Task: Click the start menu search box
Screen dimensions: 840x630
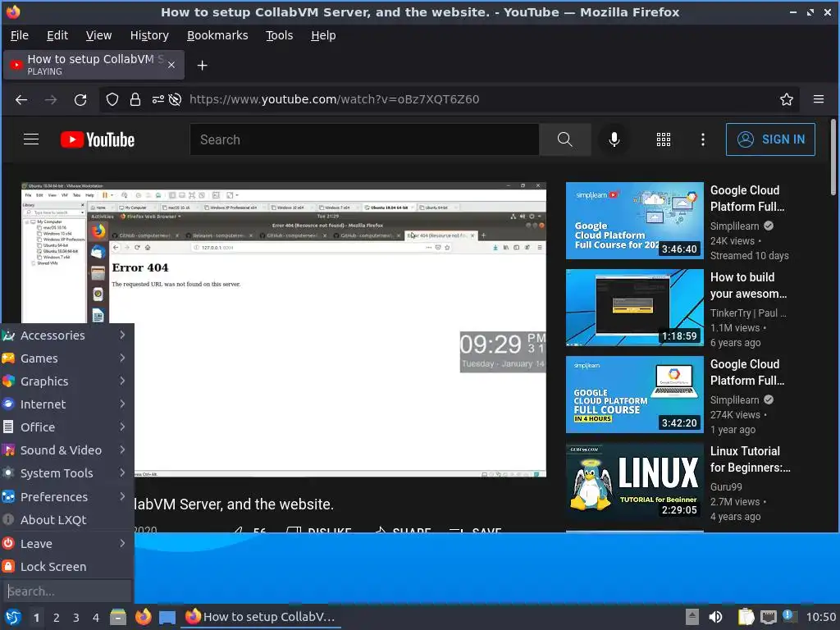Action: click(x=67, y=591)
